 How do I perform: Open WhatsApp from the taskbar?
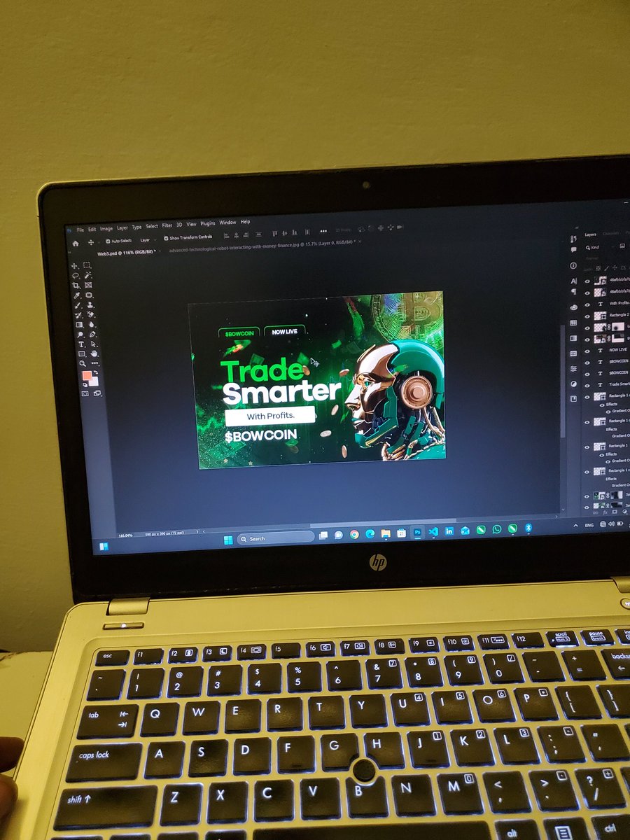(x=497, y=529)
